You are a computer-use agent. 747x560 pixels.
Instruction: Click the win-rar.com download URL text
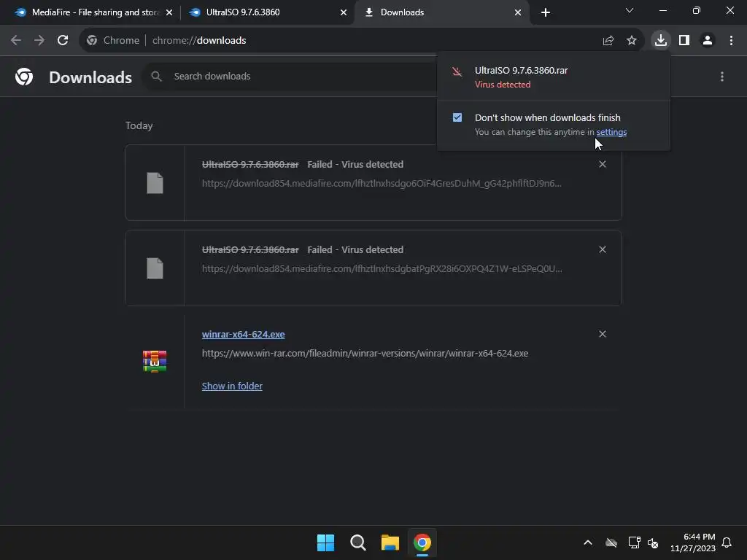[365, 354]
